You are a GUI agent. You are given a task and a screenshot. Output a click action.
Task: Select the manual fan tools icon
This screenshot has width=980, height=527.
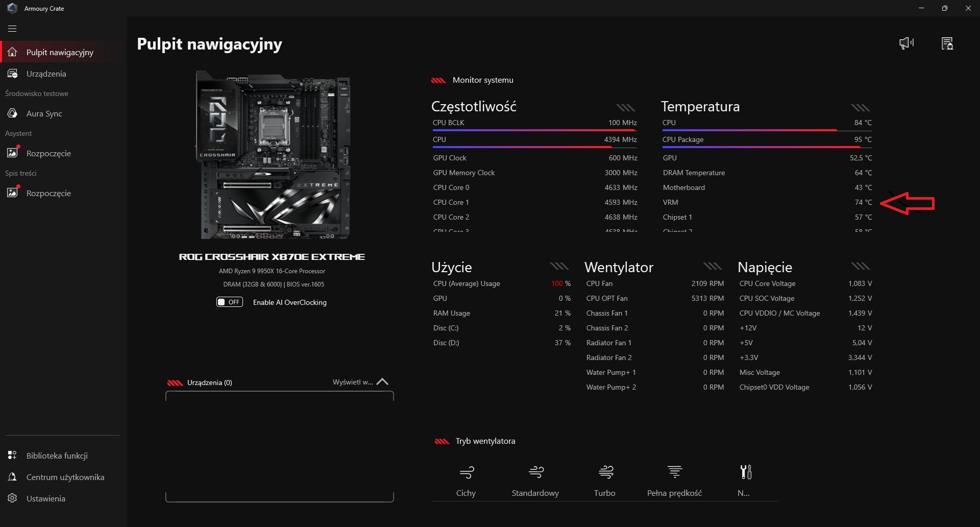pyautogui.click(x=746, y=472)
